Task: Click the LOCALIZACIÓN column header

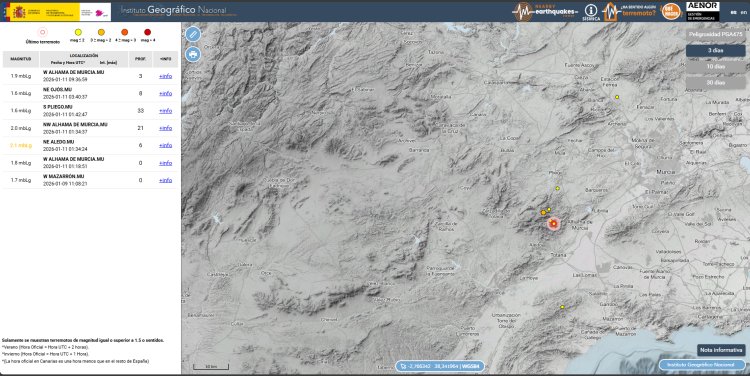Action: (x=84, y=59)
